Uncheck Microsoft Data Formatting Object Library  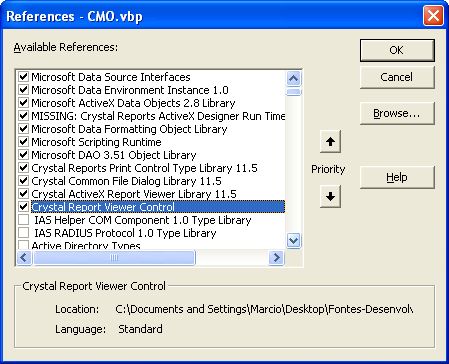23,129
